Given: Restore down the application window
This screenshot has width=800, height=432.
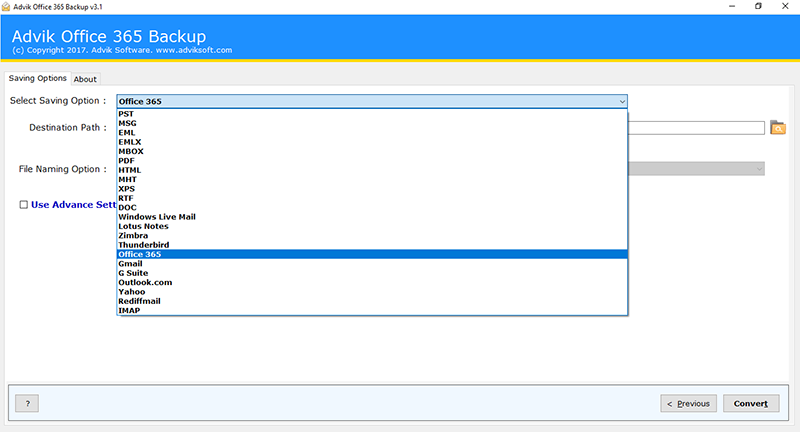Looking at the screenshot, I should pos(758,6).
